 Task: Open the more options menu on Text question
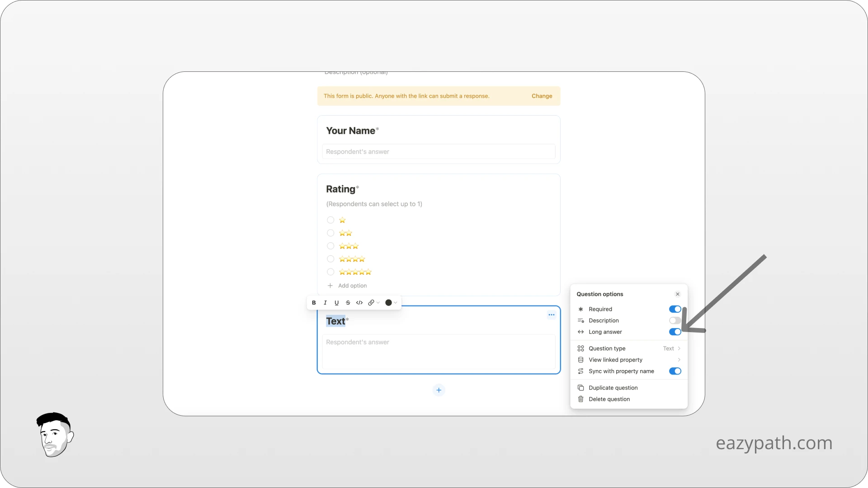(552, 314)
